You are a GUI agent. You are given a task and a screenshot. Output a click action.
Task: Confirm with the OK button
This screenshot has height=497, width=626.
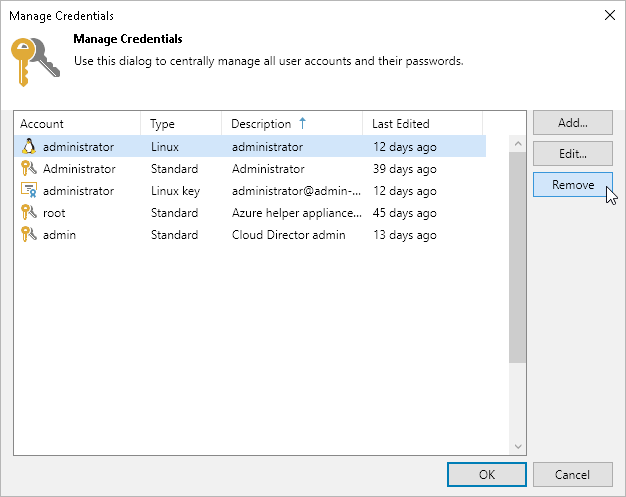487,475
